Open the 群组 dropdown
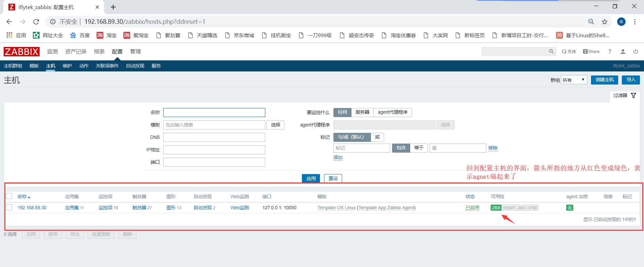644x267 pixels. (x=574, y=80)
